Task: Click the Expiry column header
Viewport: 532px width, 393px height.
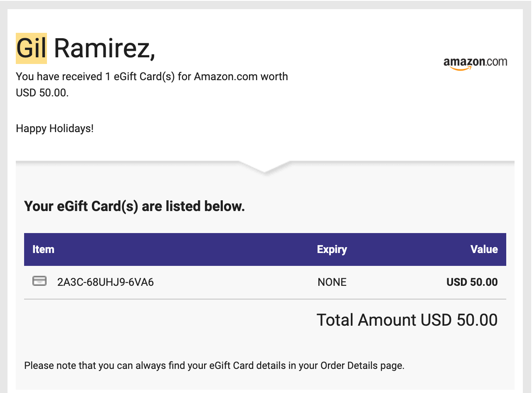Action: pyautogui.click(x=332, y=249)
